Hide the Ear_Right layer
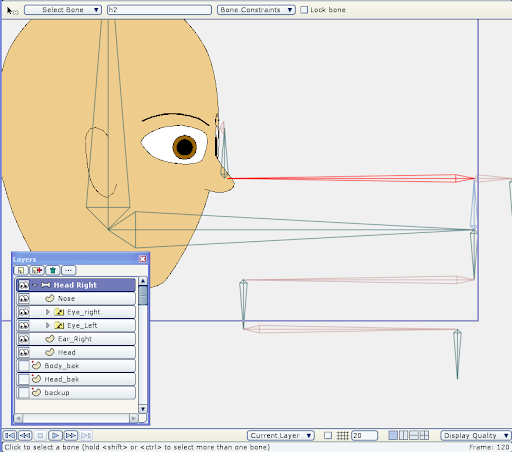 (x=24, y=339)
